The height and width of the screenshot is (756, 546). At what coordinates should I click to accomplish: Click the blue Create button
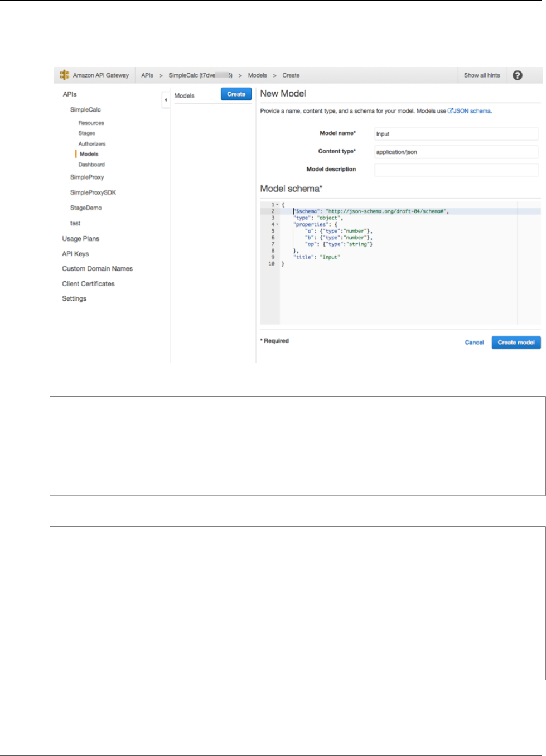(236, 94)
